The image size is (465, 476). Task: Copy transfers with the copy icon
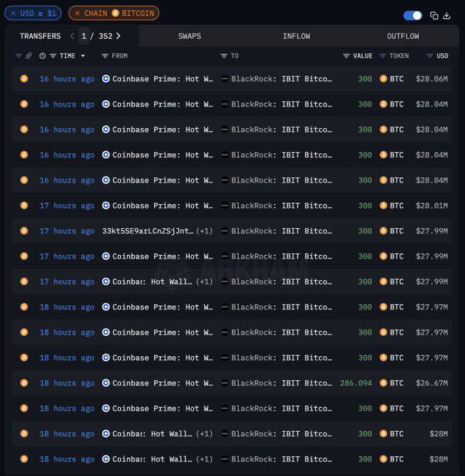[434, 16]
